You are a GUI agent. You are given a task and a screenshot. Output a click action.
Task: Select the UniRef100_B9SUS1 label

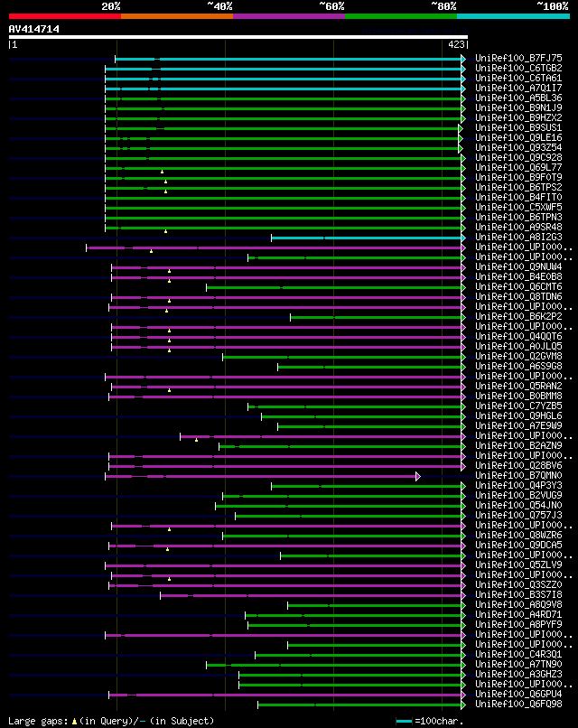coord(518,127)
